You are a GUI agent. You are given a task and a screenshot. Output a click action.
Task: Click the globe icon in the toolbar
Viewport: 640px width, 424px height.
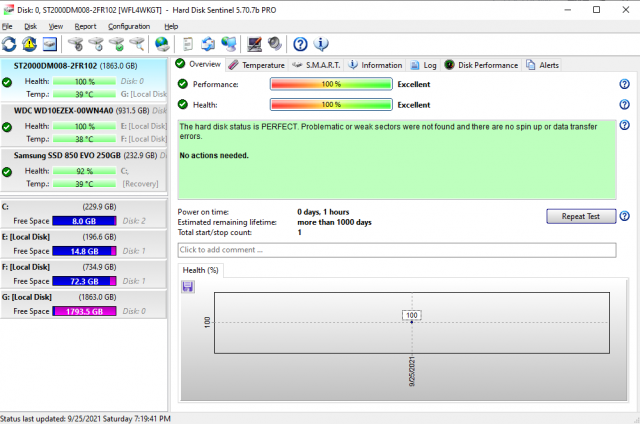click(x=162, y=44)
